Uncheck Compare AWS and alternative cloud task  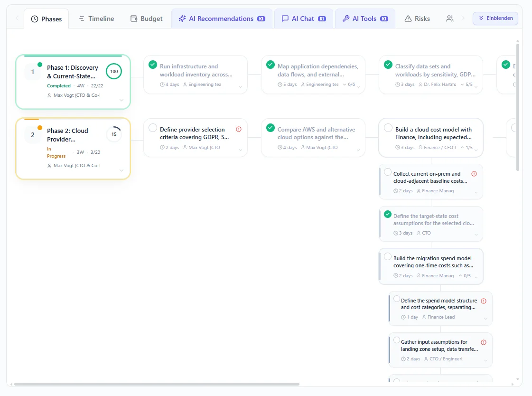click(x=271, y=128)
